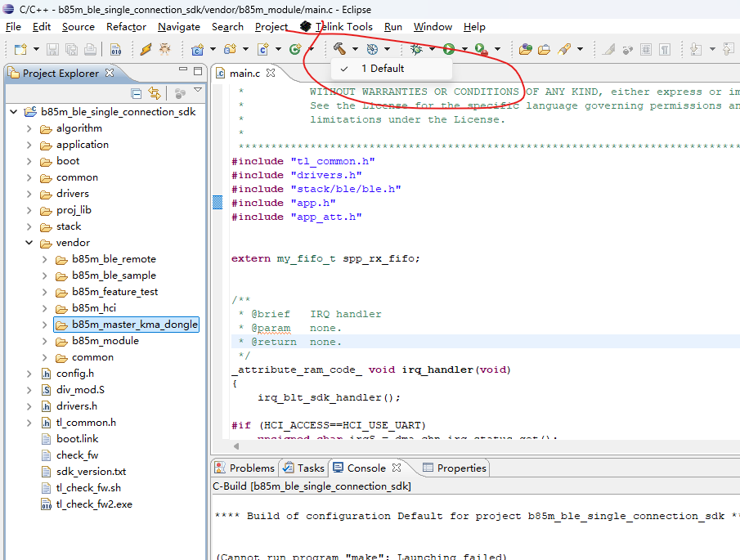Open the build configuration dropdown arrow next to hammer
The height and width of the screenshot is (560, 740).
pyautogui.click(x=355, y=49)
